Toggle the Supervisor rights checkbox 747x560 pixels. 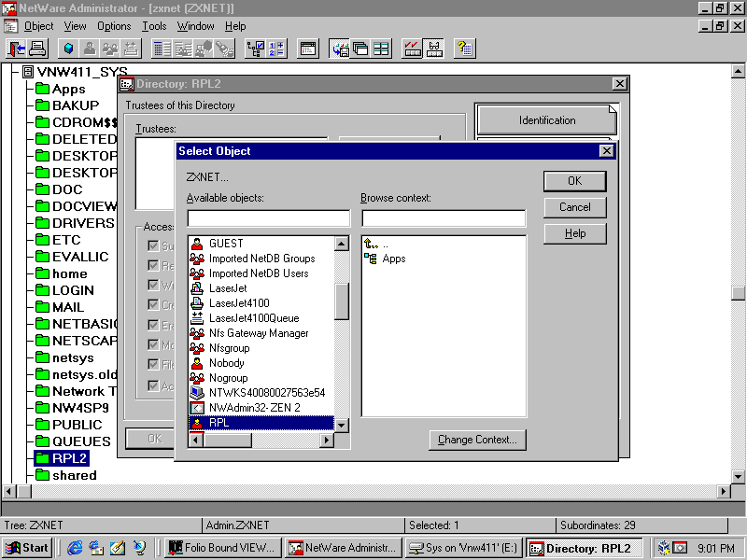pos(153,245)
